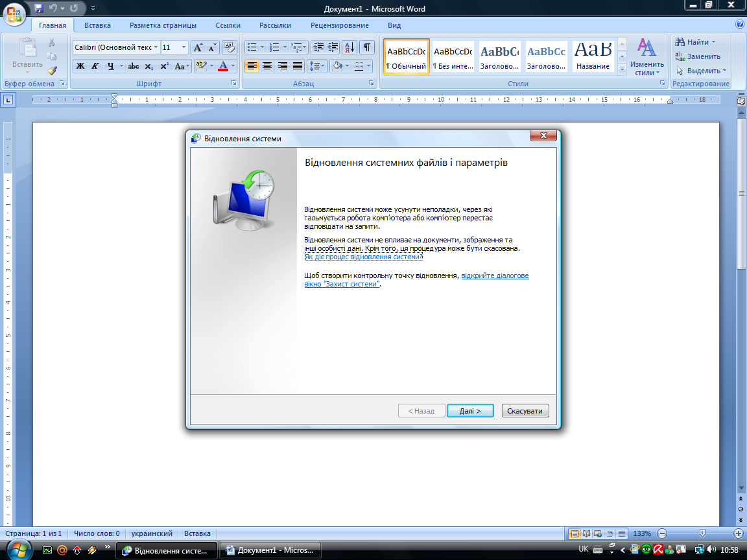Expand the styles gallery More arrow
This screenshot has height=560, width=747.
coord(622,69)
